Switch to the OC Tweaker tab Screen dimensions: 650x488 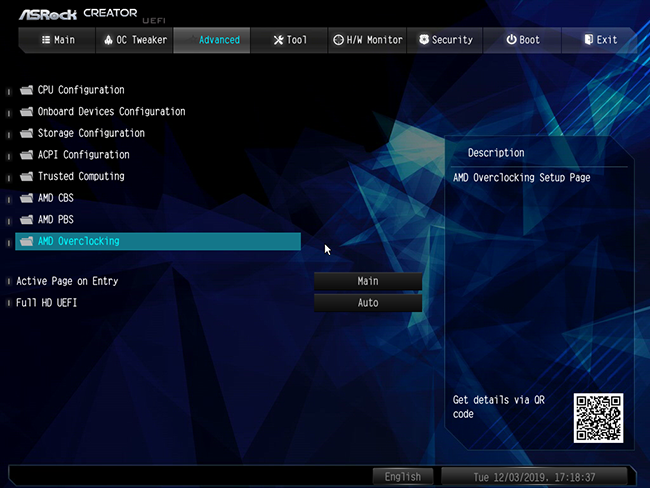[x=134, y=40]
